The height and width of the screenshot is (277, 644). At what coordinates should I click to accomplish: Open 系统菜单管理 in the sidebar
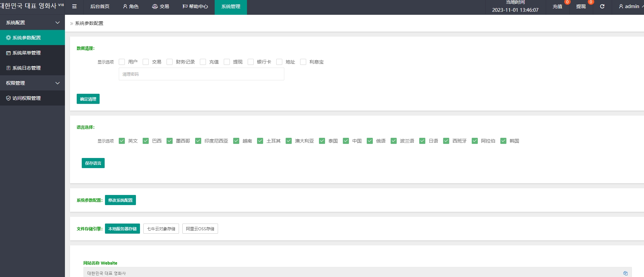coord(32,53)
